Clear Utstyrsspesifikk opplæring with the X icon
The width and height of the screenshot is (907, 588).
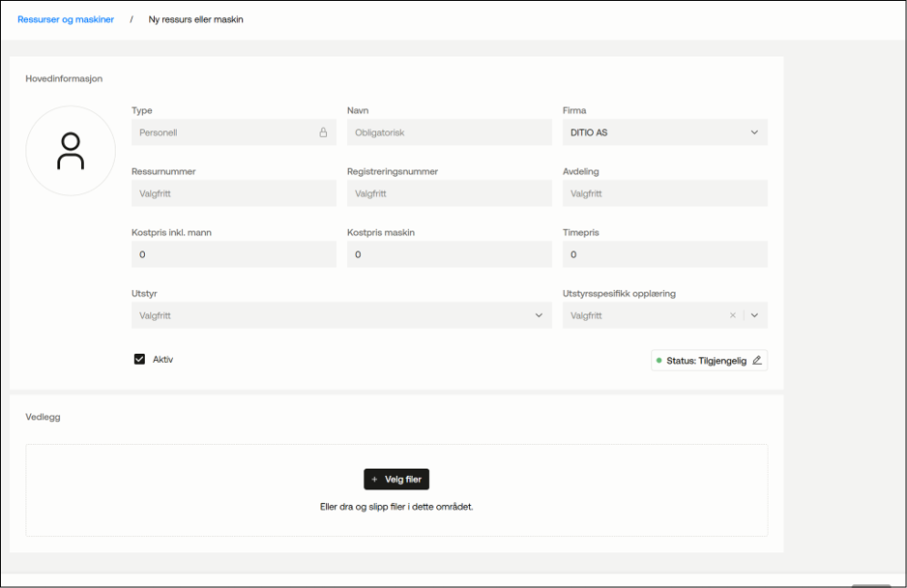(733, 315)
